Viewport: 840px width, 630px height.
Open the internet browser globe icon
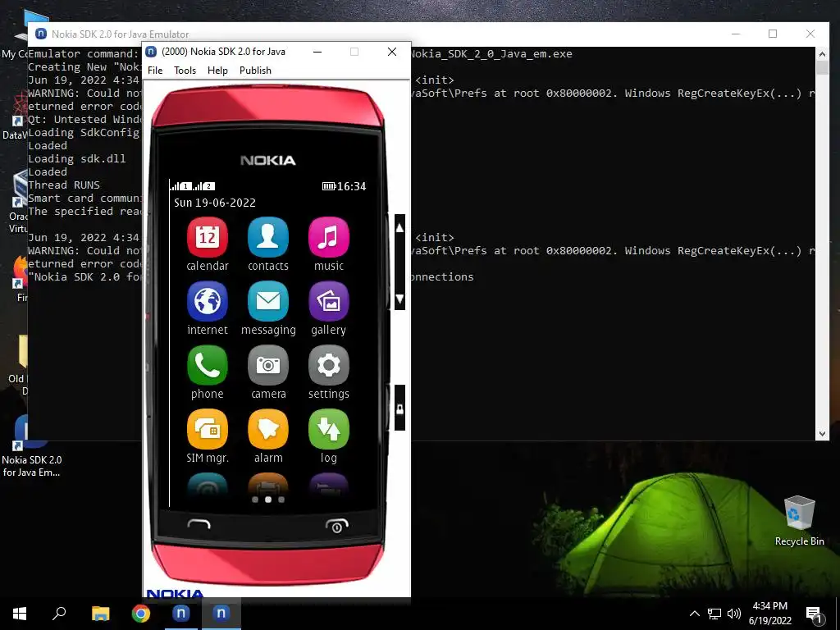208,302
